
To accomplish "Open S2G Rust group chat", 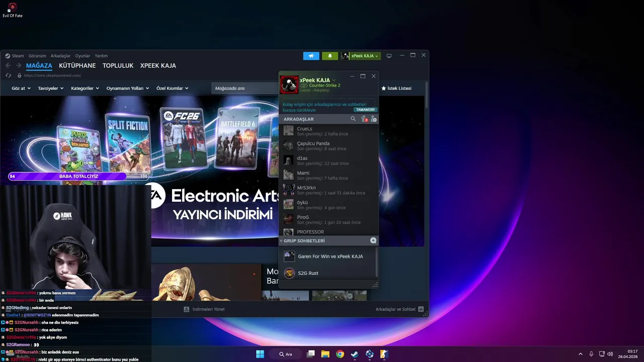I will point(327,273).
